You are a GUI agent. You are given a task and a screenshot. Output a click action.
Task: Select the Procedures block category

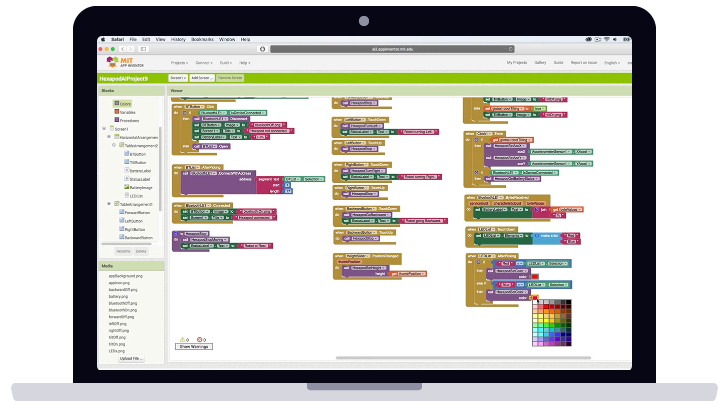click(x=126, y=120)
